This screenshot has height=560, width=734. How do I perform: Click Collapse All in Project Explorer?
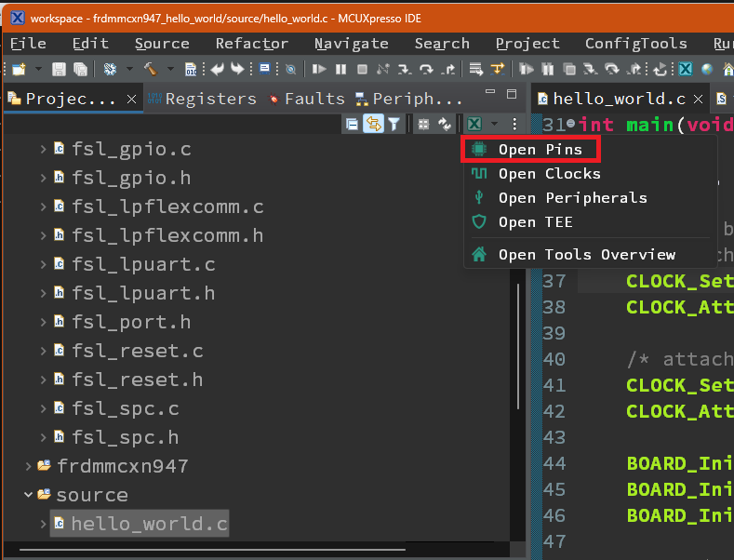tap(352, 124)
